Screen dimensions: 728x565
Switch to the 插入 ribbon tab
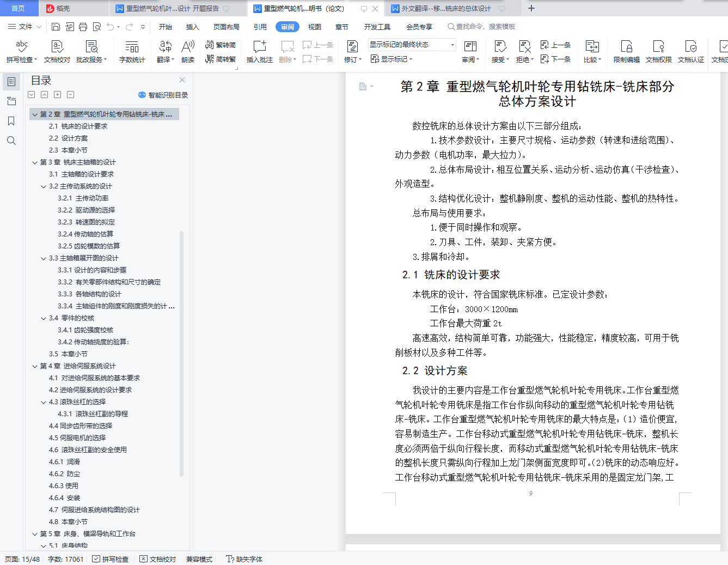[193, 27]
